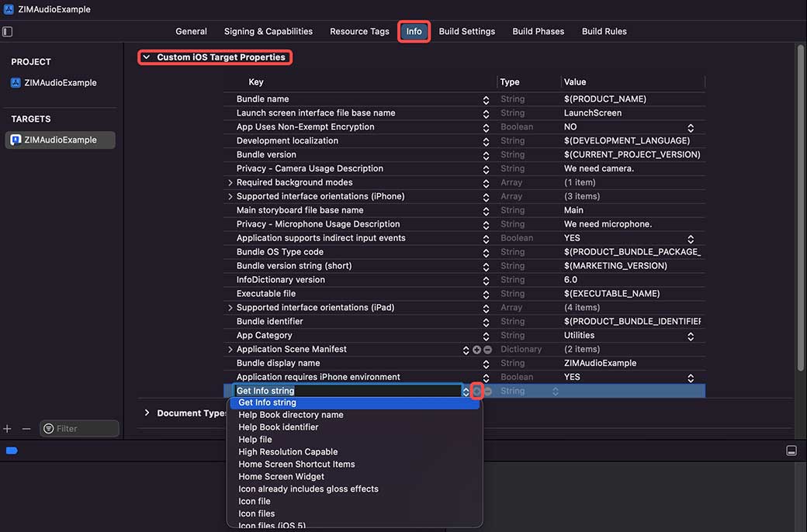Screen dimensions: 807x532
Task: Select the ZIMAudioExample project icon
Action: pyautogui.click(x=17, y=82)
